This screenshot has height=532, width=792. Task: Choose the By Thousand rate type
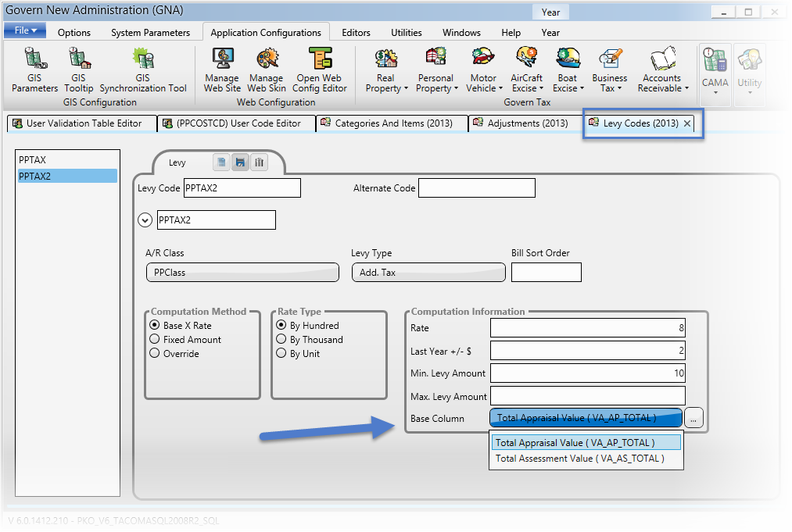(281, 340)
